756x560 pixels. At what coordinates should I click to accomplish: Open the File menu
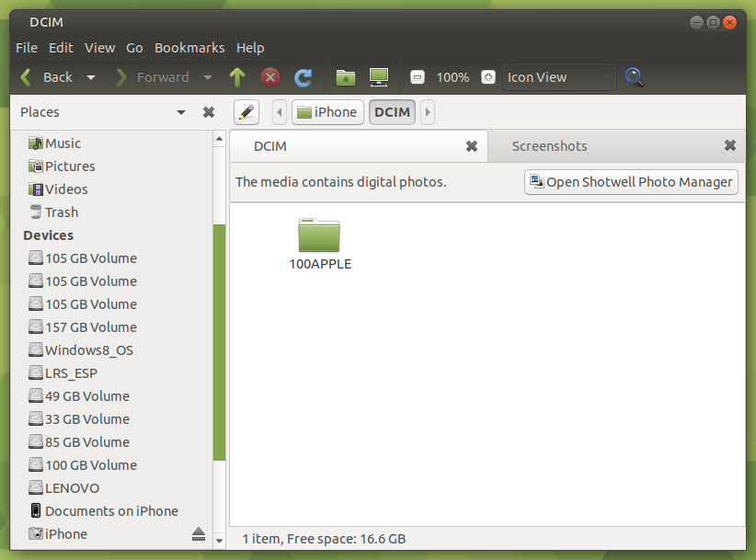point(27,48)
